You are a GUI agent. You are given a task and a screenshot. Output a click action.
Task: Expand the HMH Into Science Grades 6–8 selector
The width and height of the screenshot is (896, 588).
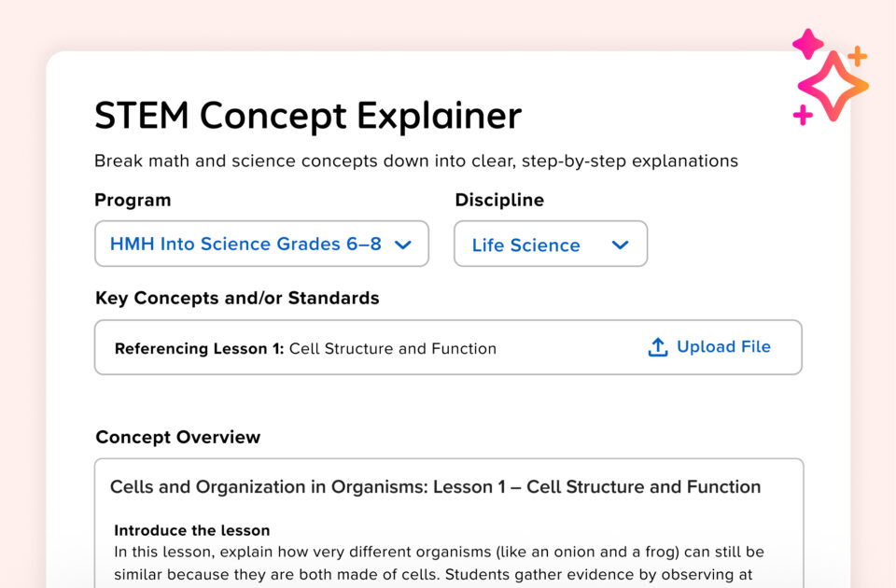point(261,244)
